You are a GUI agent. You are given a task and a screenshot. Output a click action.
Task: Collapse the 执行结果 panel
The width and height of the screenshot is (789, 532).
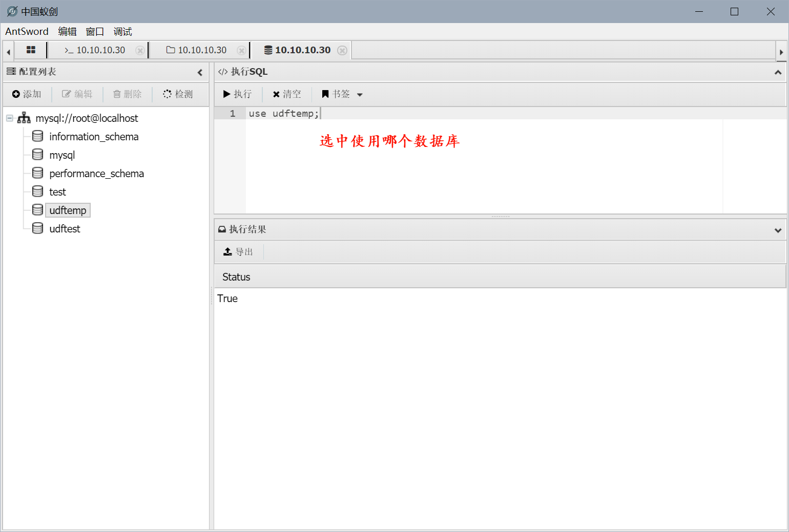(x=778, y=230)
